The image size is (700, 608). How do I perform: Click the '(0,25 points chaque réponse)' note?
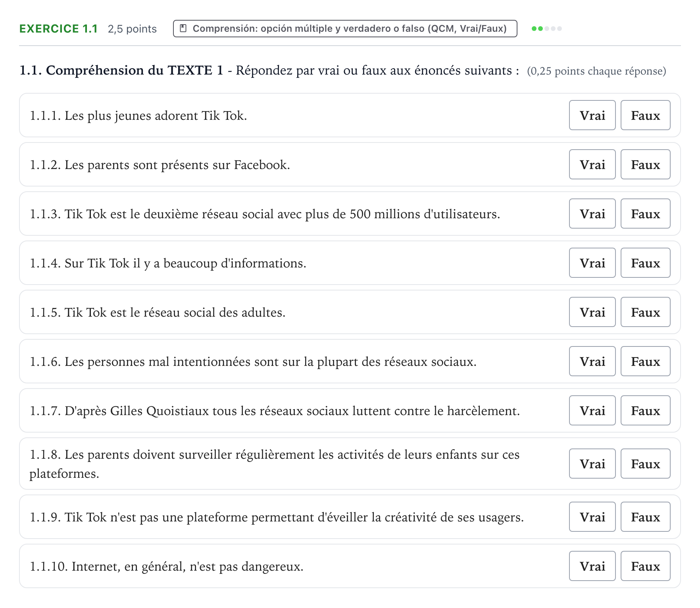point(596,71)
